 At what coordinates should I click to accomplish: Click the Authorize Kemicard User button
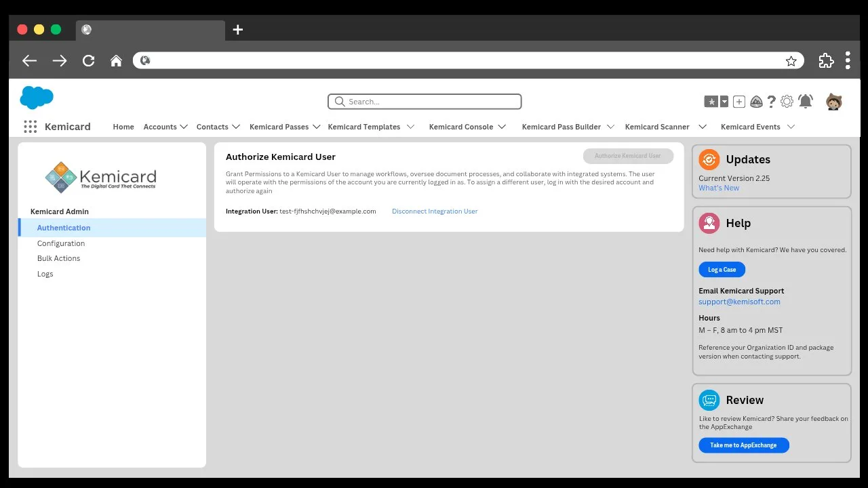pyautogui.click(x=628, y=156)
